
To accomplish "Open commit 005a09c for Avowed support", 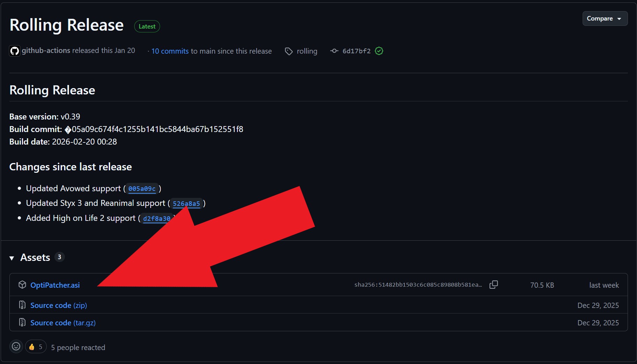I will coord(142,189).
